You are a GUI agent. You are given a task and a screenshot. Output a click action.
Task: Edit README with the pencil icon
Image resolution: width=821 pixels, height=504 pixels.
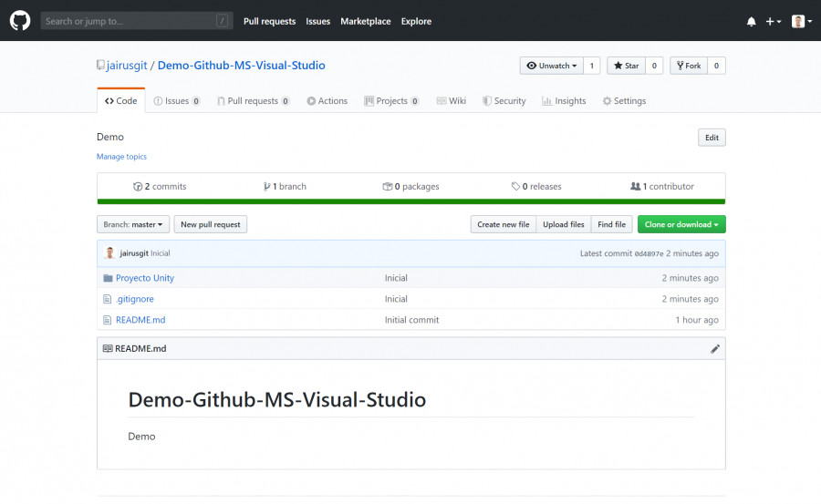(715, 349)
